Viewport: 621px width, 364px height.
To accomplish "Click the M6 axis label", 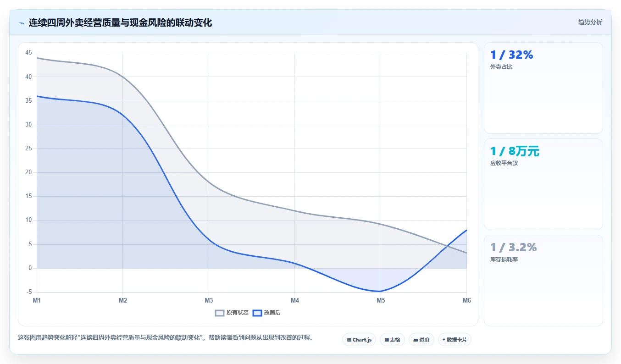I will pos(466,300).
